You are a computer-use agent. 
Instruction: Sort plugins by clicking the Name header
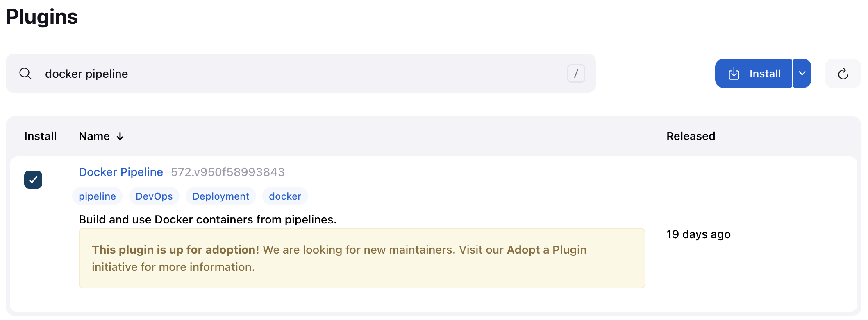(x=94, y=136)
